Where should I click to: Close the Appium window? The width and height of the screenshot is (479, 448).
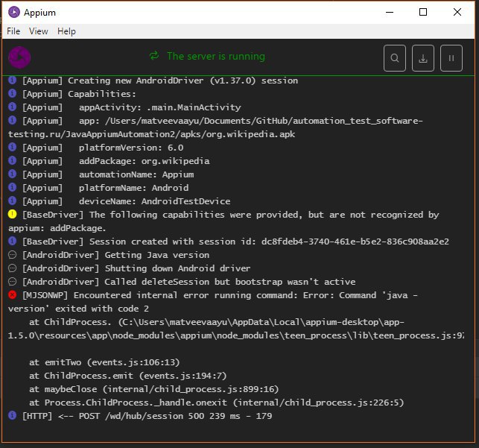[457, 12]
